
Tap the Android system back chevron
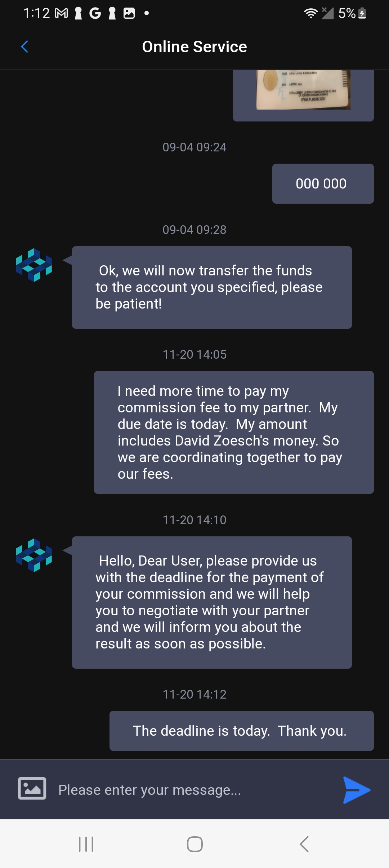[304, 844]
